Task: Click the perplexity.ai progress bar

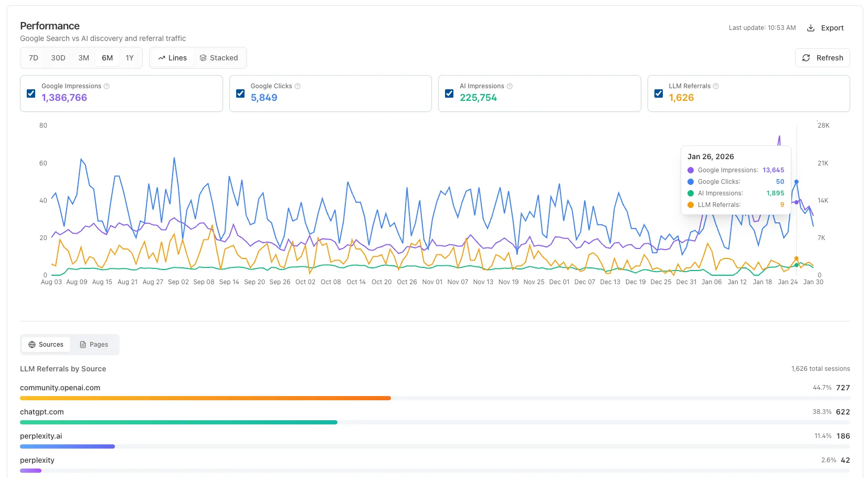Action: click(x=67, y=446)
